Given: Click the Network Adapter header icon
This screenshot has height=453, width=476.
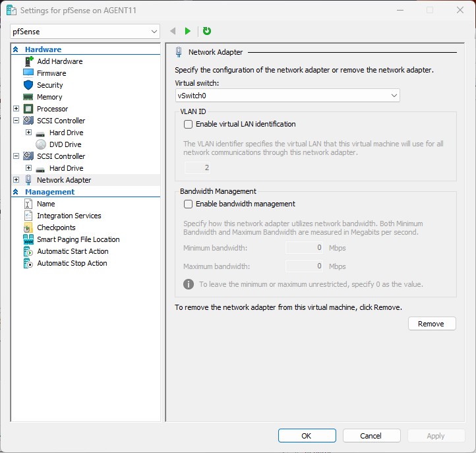Looking at the screenshot, I should (x=179, y=52).
